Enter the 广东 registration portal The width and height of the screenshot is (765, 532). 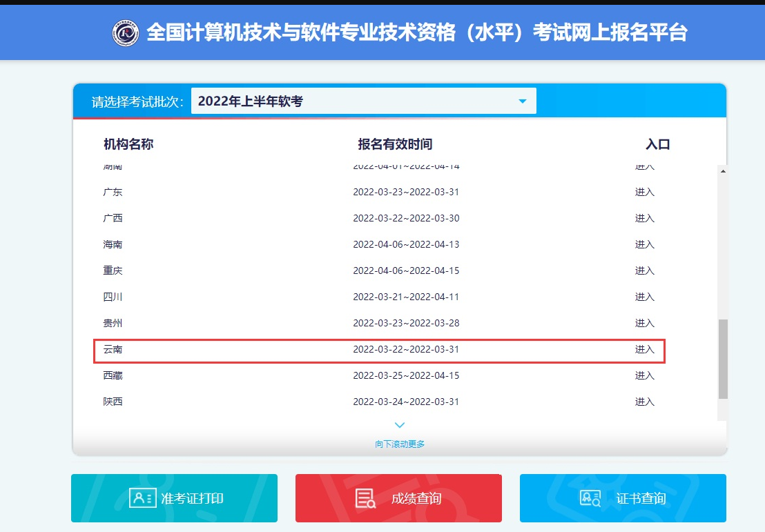click(x=644, y=193)
